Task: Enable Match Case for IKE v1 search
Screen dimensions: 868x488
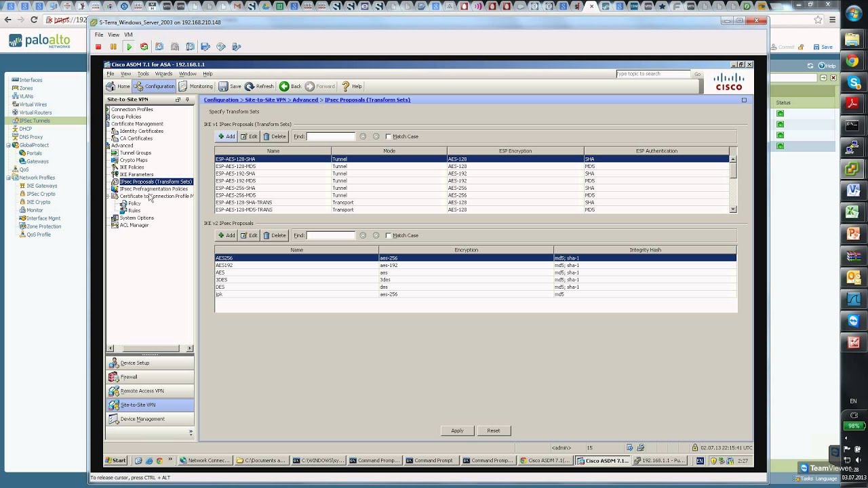Action: coord(388,136)
